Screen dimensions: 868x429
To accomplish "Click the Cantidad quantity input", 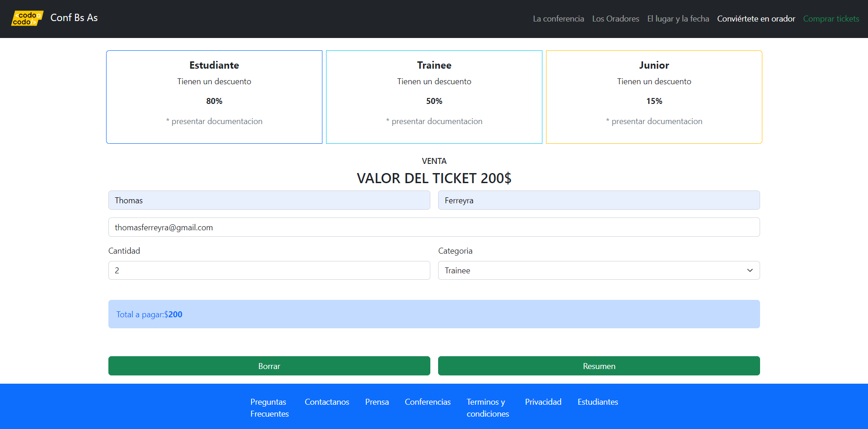I will point(269,270).
